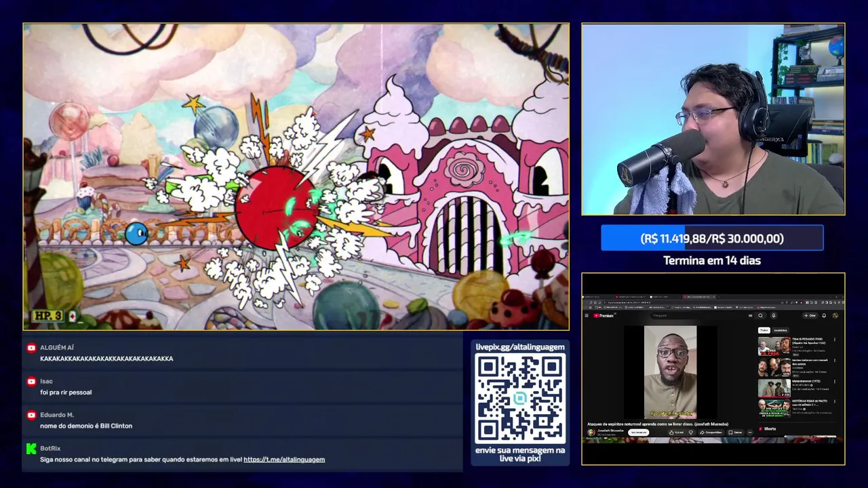The height and width of the screenshot is (488, 868).
Task: Subscribe to Josafath Mussaba channel
Action: click(638, 432)
